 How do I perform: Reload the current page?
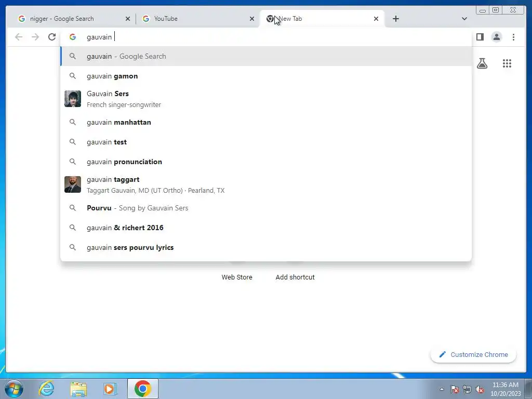tap(52, 37)
